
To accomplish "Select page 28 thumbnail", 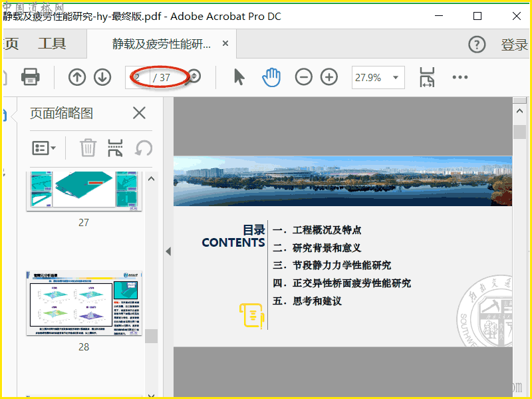I will click(x=84, y=303).
